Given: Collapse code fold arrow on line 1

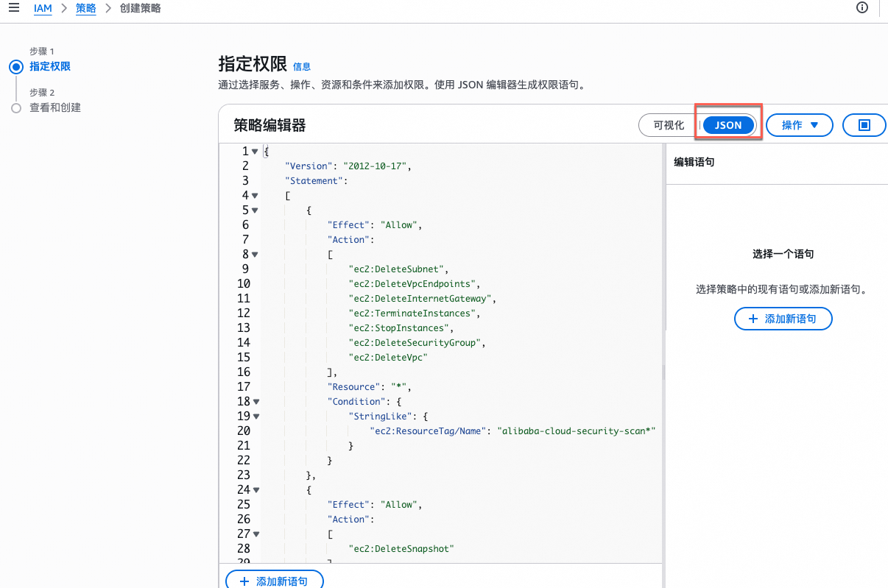Looking at the screenshot, I should coord(255,152).
